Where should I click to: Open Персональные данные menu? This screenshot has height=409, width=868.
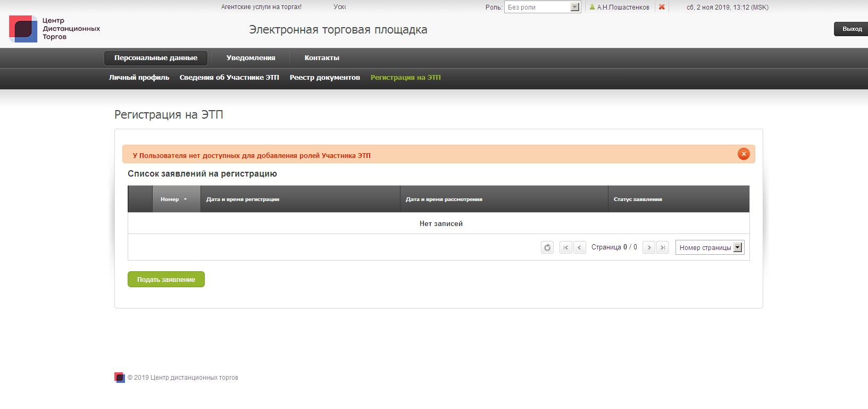tap(156, 58)
